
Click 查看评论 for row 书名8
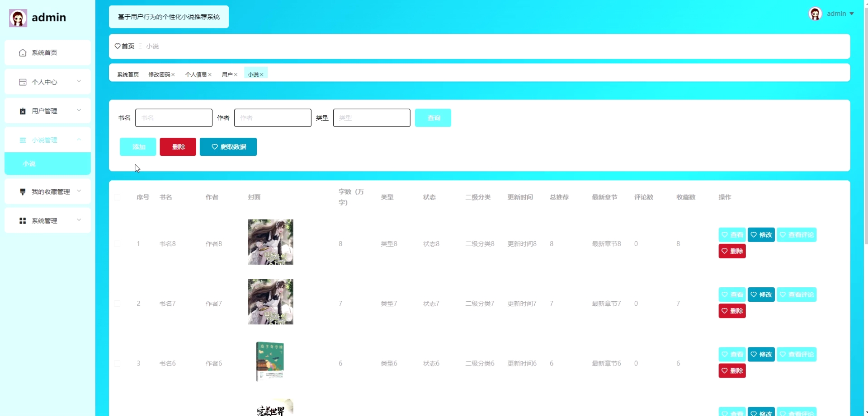point(797,235)
